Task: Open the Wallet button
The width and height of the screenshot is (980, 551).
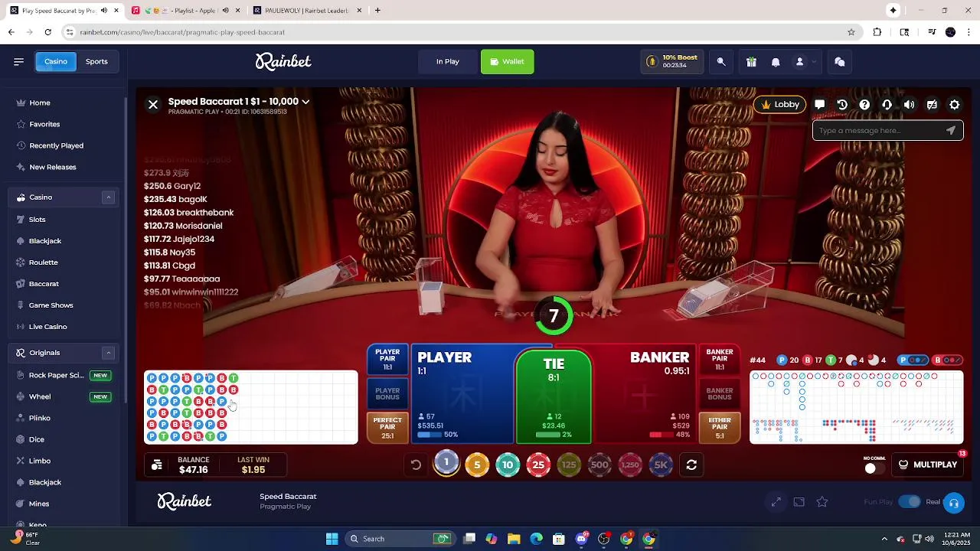Action: pyautogui.click(x=507, y=62)
